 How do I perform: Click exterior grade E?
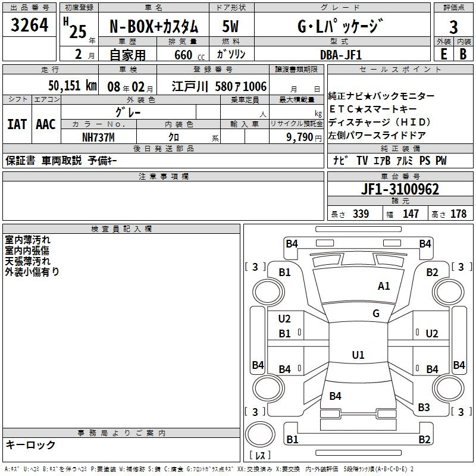[x=443, y=55]
